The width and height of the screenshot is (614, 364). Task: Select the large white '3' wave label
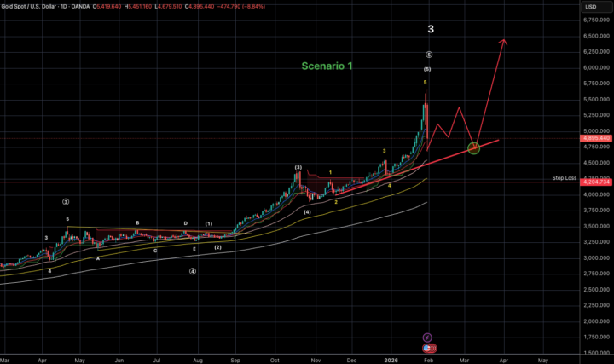point(431,29)
